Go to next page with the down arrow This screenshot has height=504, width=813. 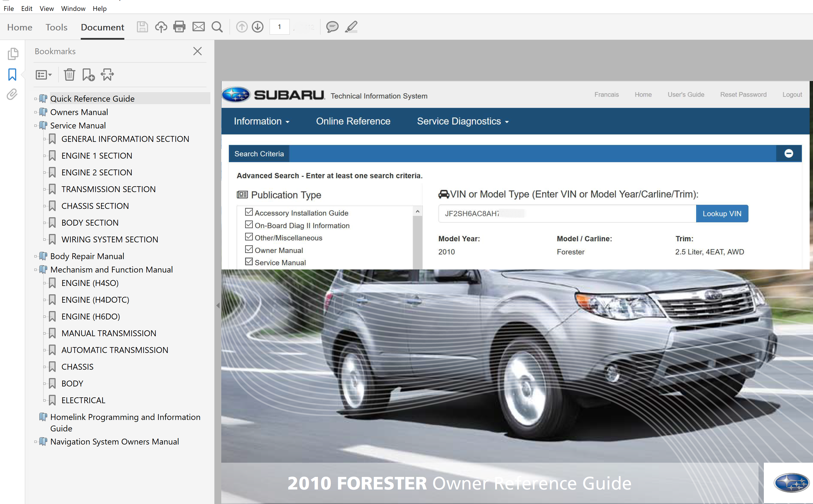(x=257, y=27)
